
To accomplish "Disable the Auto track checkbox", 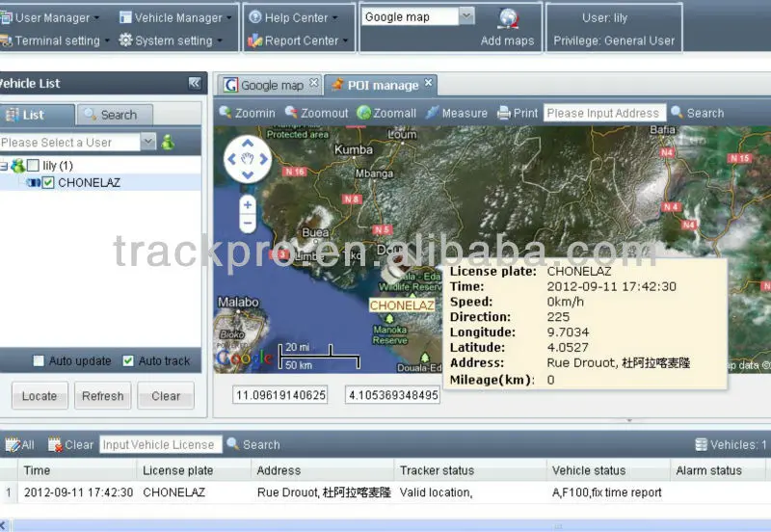I will pos(128,361).
